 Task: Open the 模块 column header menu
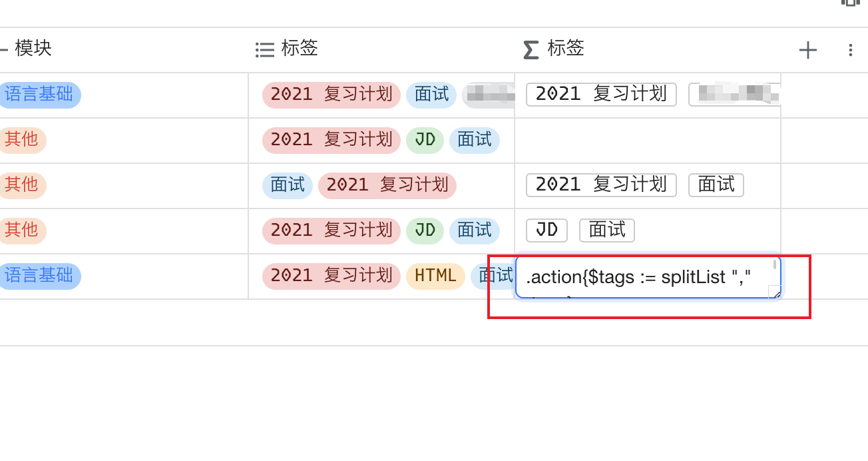pyautogui.click(x=33, y=49)
